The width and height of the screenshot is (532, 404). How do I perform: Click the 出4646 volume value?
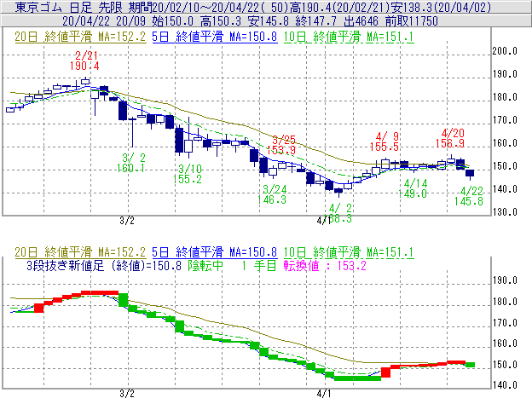pyautogui.click(x=361, y=21)
